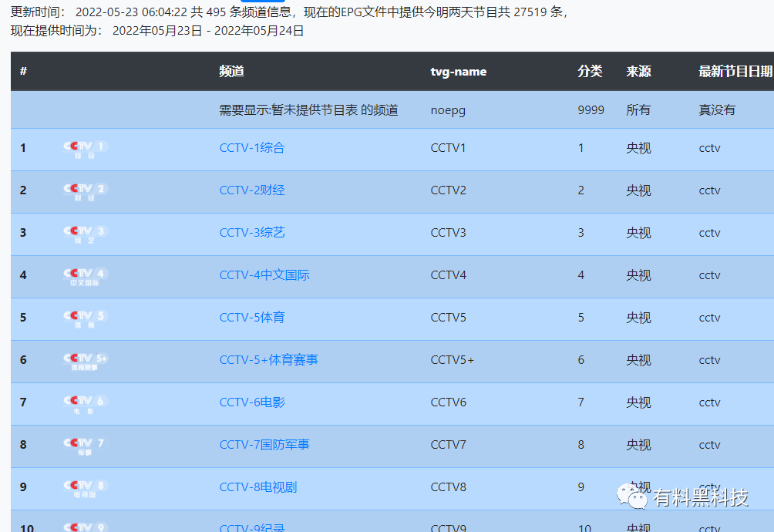Select the CCTV5+ tvg-name cell

(x=453, y=360)
